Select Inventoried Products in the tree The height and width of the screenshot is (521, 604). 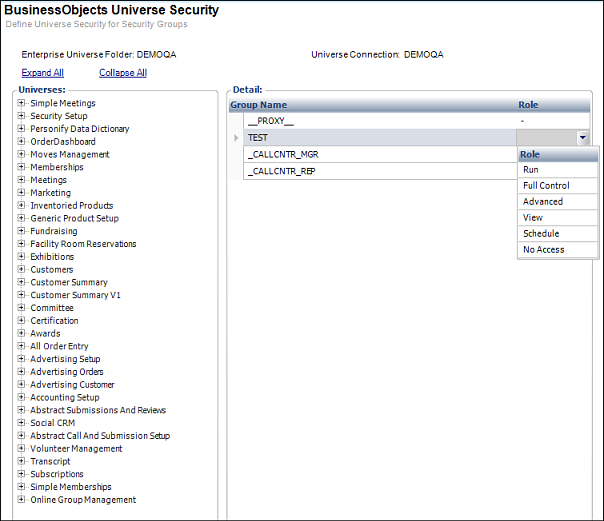[x=72, y=206]
